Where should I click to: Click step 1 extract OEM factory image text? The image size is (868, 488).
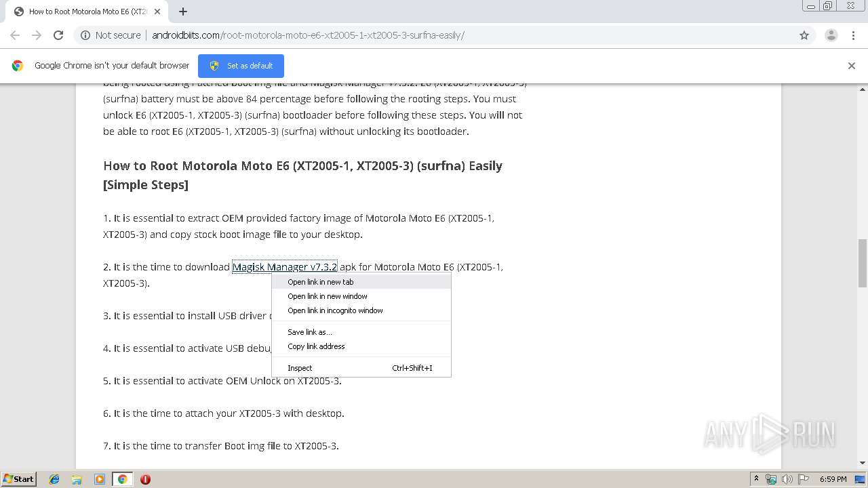(298, 226)
